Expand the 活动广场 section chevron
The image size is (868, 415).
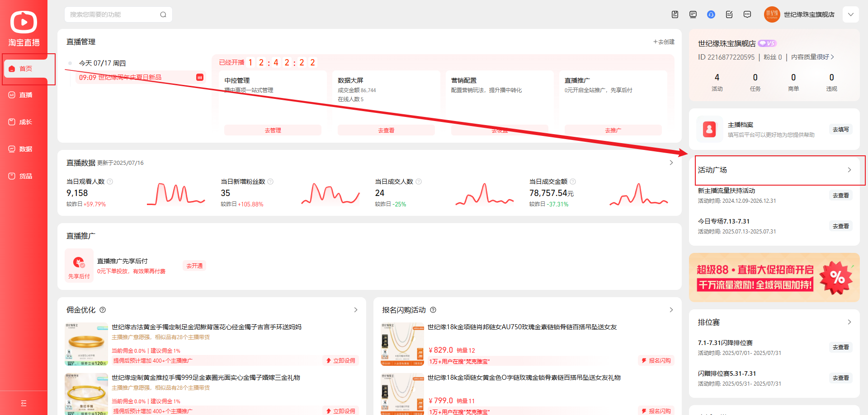(849, 170)
